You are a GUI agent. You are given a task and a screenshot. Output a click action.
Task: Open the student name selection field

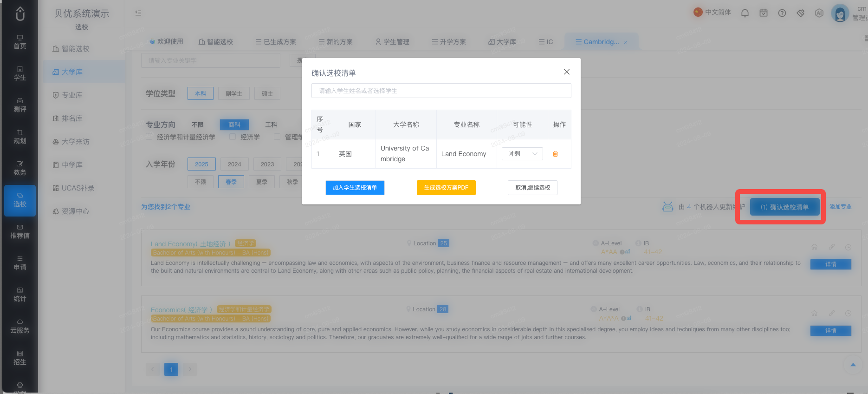(x=441, y=91)
